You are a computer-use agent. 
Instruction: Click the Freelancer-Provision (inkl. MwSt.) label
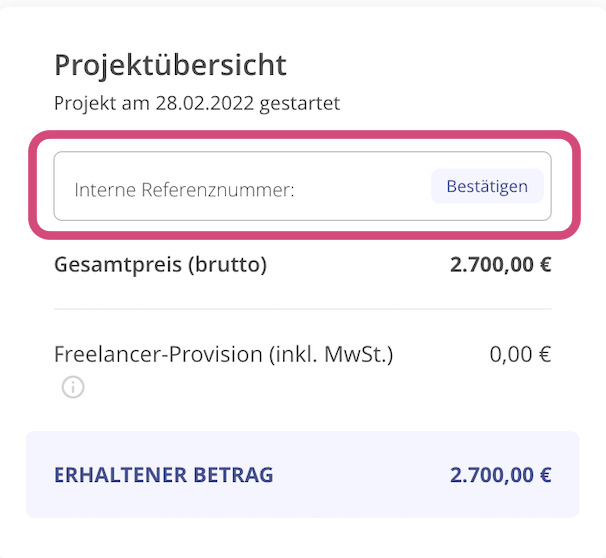tap(224, 354)
